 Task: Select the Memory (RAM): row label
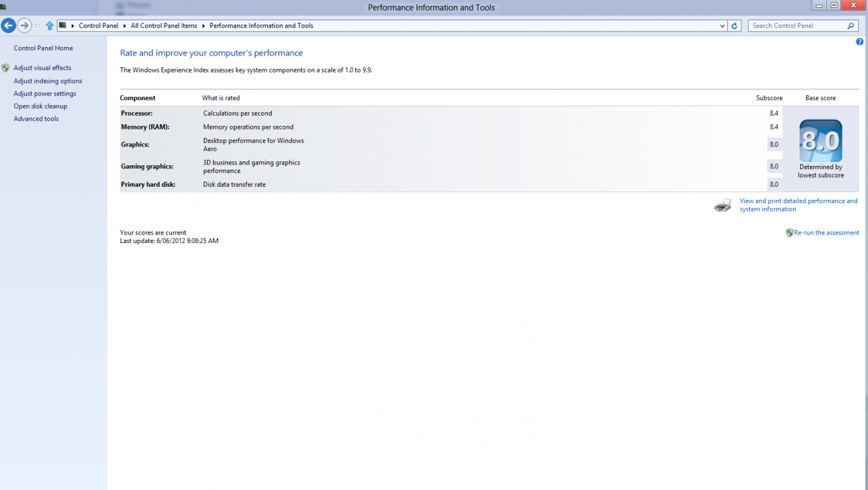[x=145, y=127]
